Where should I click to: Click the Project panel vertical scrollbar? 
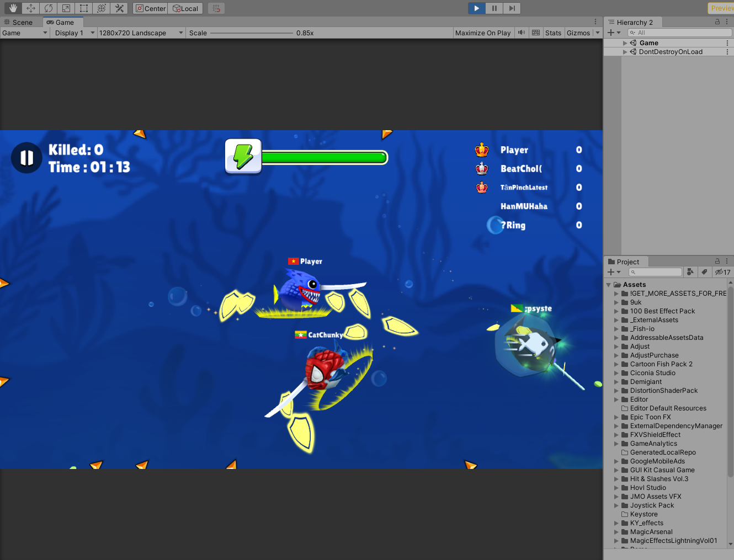tap(731, 381)
